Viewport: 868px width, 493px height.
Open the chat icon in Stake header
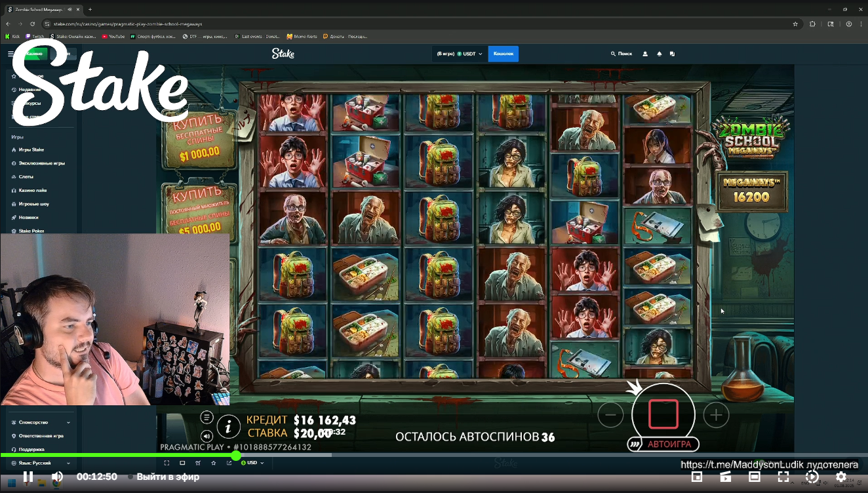672,54
